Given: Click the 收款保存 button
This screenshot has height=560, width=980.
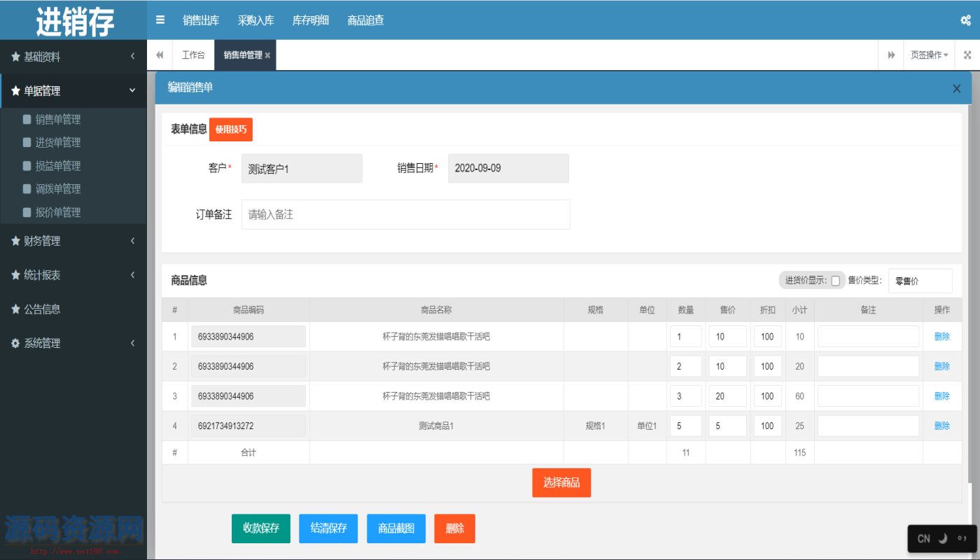Looking at the screenshot, I should click(260, 528).
